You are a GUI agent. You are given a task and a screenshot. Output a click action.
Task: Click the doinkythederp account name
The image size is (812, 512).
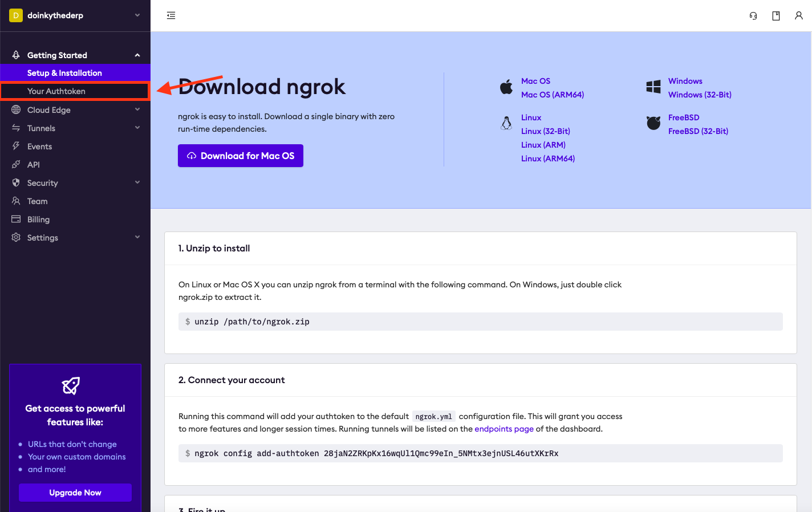pyautogui.click(x=55, y=15)
